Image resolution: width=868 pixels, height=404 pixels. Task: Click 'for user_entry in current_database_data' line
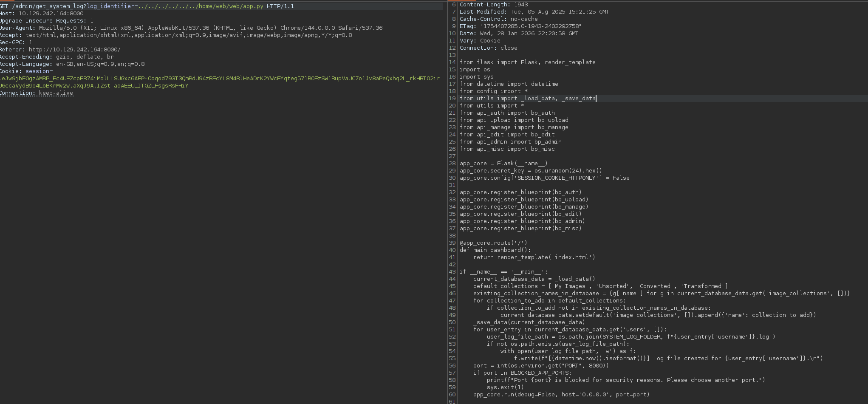pos(570,330)
